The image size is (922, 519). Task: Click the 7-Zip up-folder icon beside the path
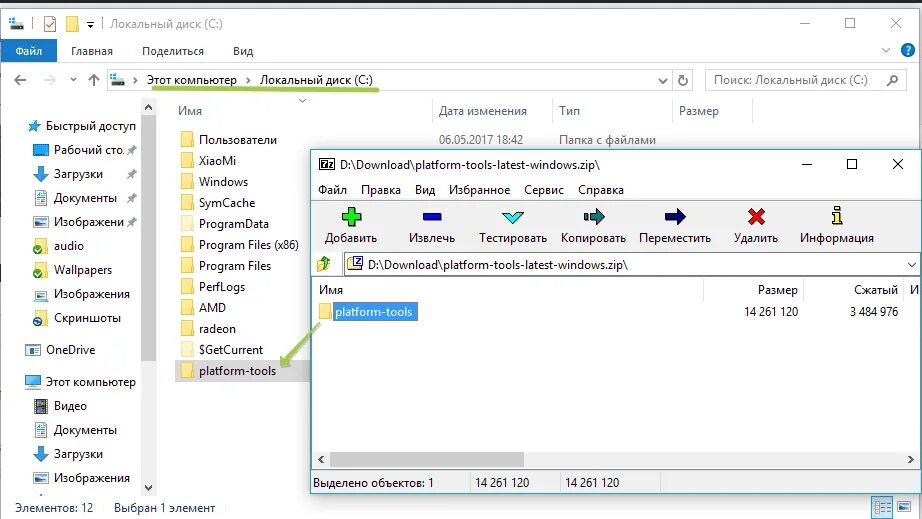pos(324,264)
